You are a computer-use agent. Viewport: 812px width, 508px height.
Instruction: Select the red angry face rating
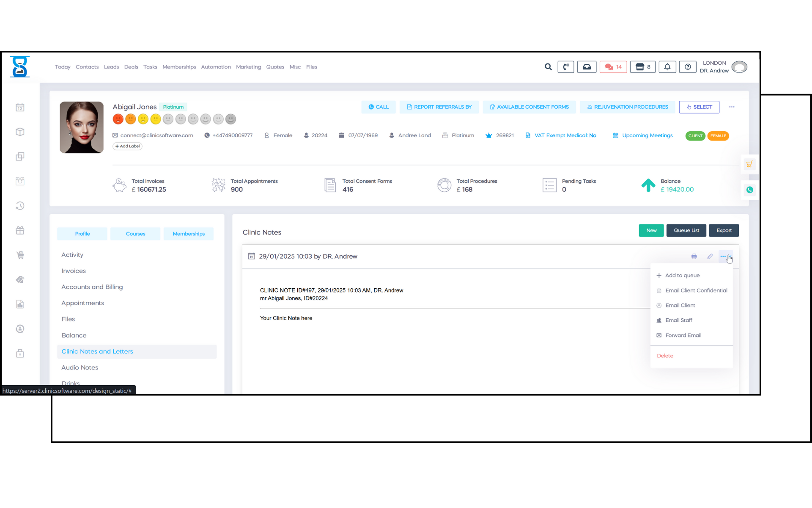(118, 119)
